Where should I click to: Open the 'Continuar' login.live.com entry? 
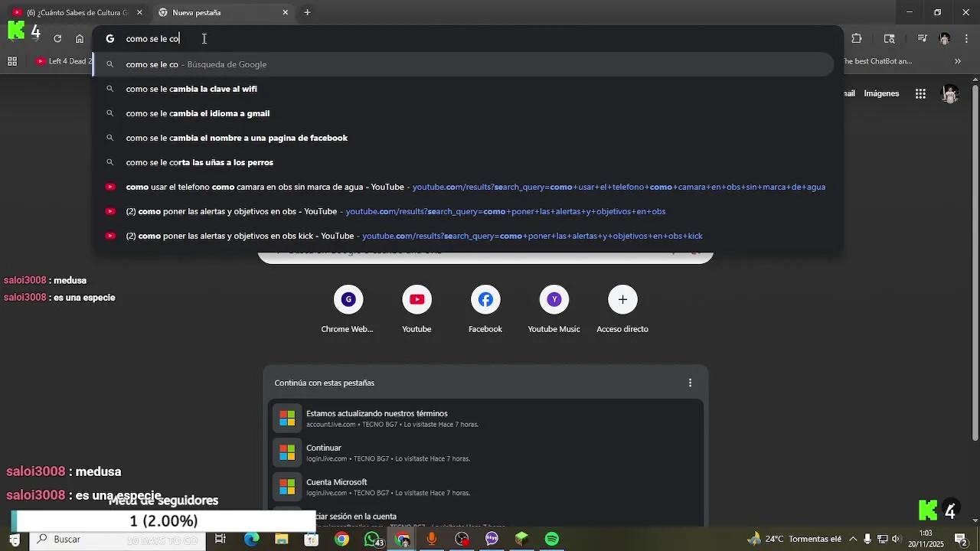[x=485, y=452]
